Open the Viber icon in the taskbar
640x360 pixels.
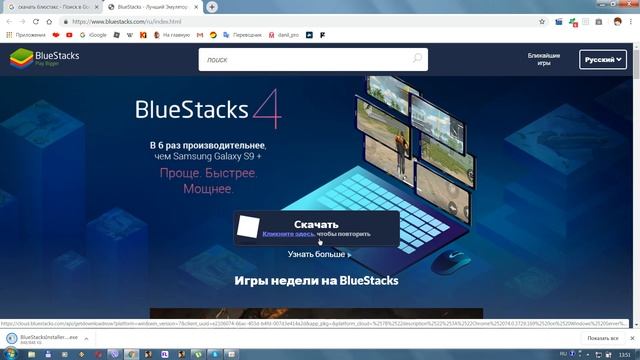(x=115, y=354)
